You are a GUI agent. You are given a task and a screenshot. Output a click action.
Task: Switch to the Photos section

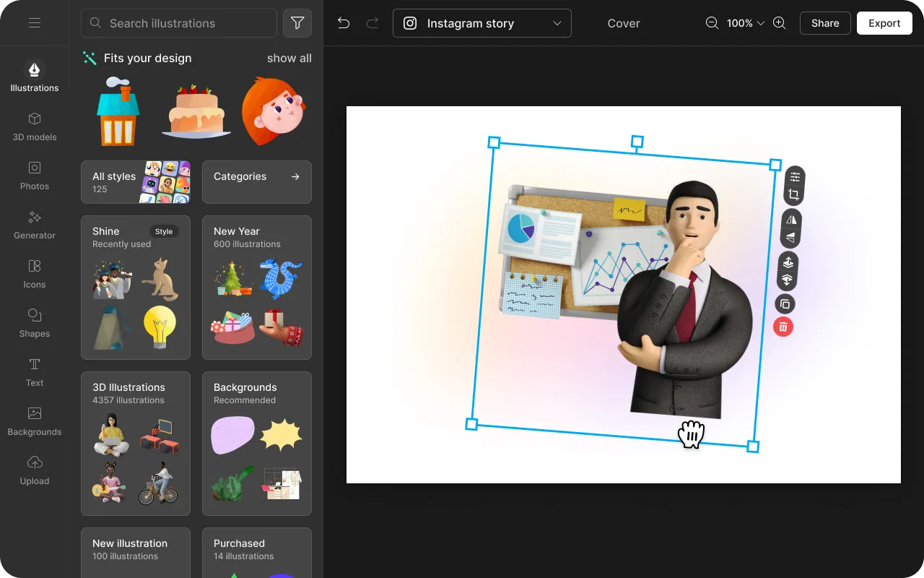[x=35, y=176]
